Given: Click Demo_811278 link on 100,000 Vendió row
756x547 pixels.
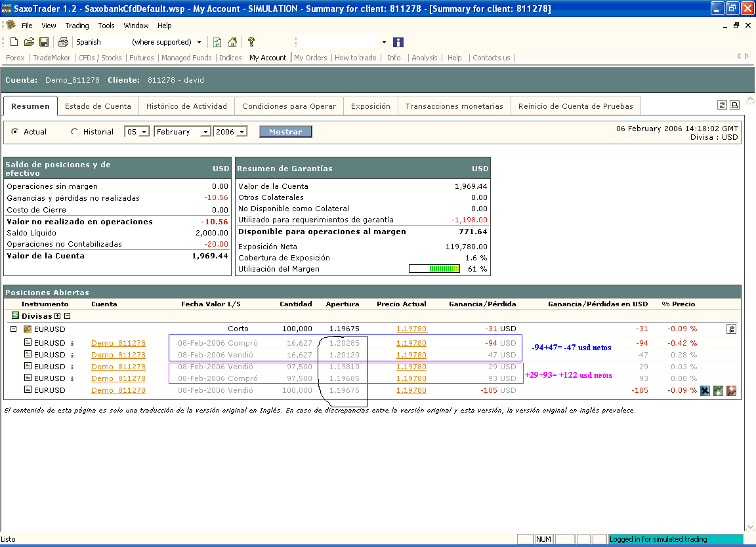Looking at the screenshot, I should tap(118, 390).
